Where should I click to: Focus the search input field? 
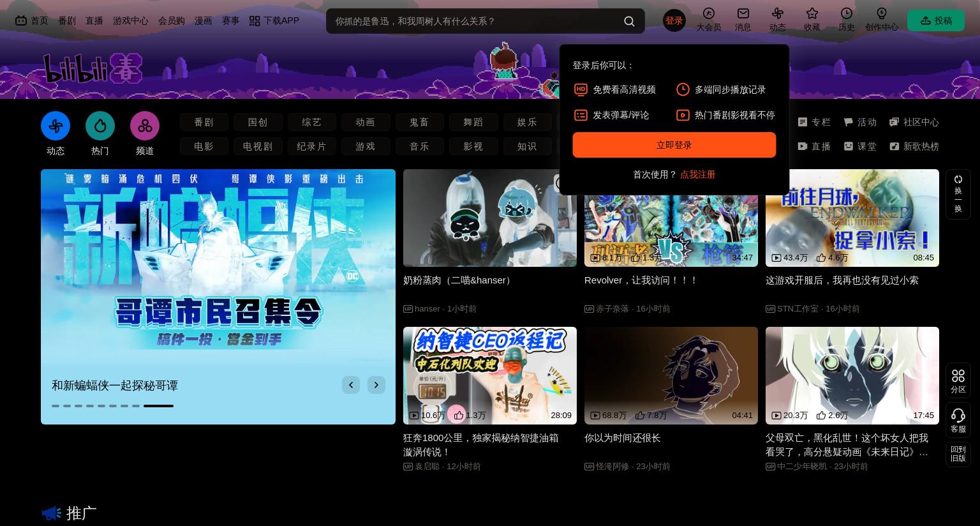pyautogui.click(x=475, y=21)
